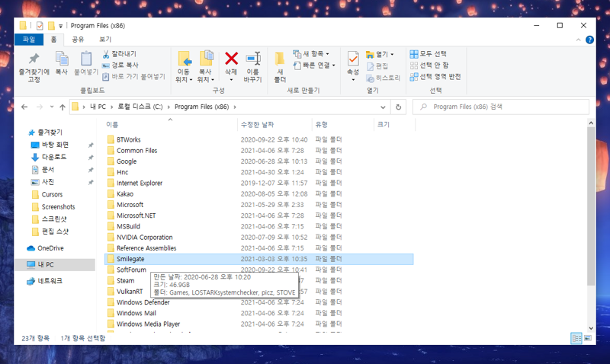Viewport: 610px width, 364px height.
Task: Click quick access toolbar properties checkbox icon
Action: (40, 26)
